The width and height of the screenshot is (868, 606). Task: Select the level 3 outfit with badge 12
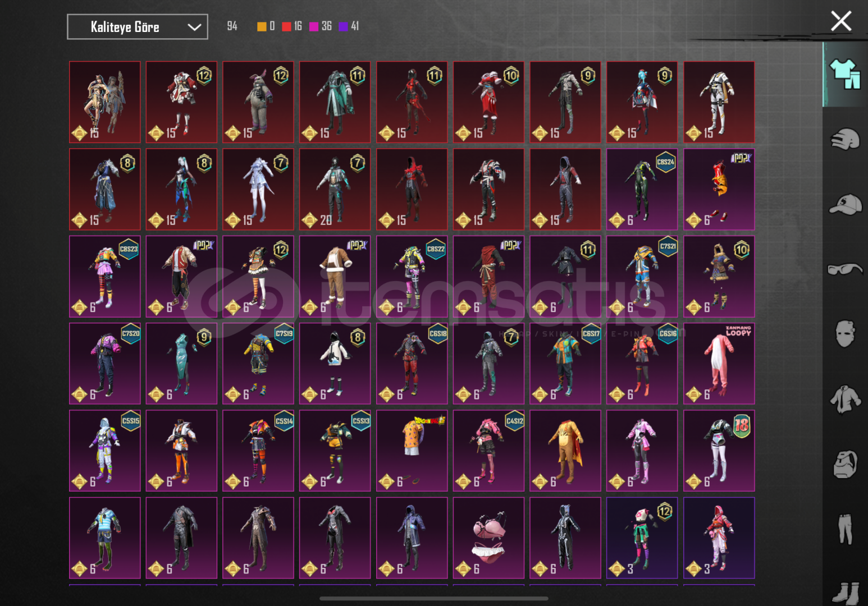[x=642, y=538]
